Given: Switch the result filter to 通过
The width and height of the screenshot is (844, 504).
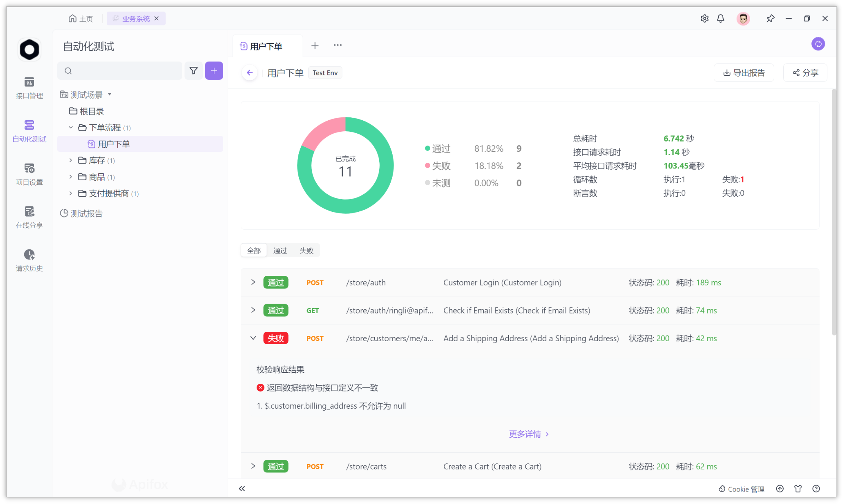Looking at the screenshot, I should coord(280,250).
